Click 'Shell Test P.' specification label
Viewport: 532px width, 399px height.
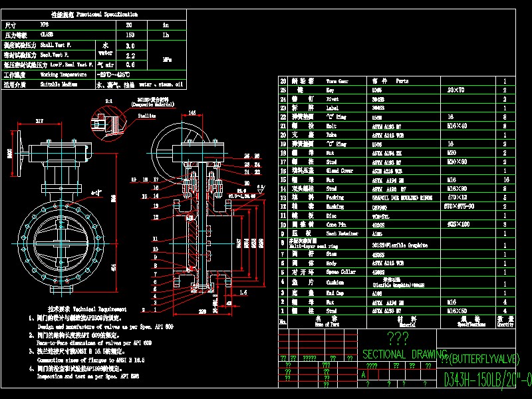56,45
